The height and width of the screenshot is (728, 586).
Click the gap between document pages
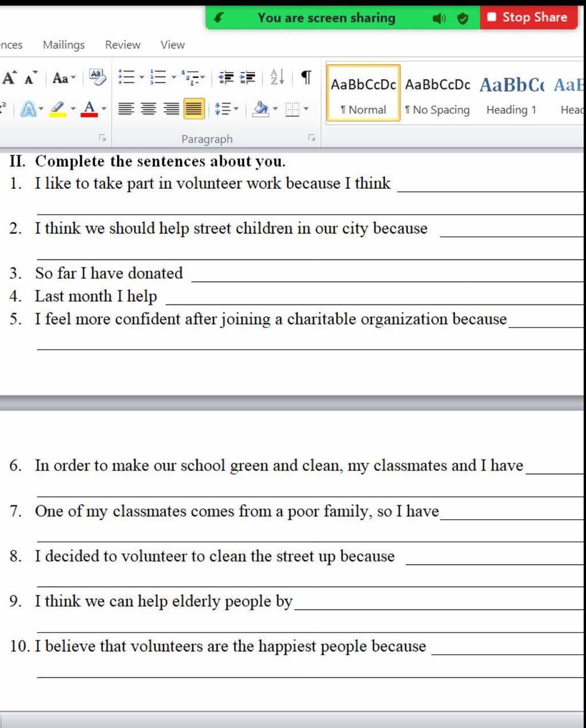tap(292, 402)
